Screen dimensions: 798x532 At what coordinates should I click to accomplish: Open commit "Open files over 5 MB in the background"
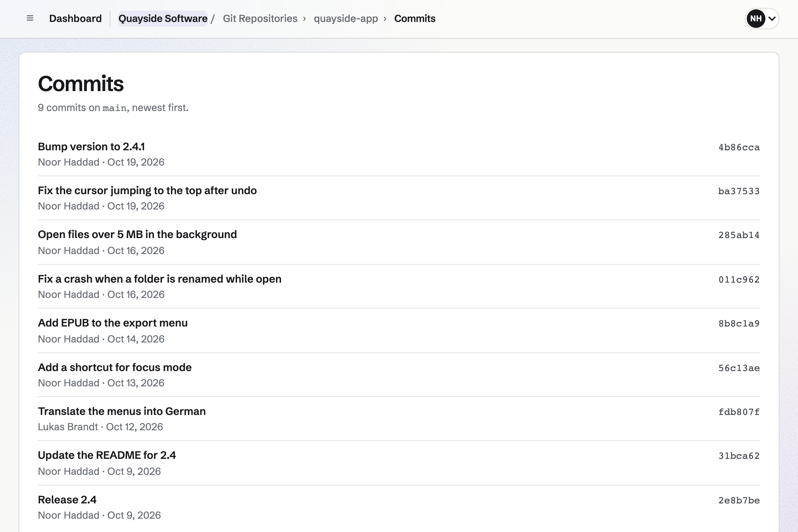coord(137,234)
